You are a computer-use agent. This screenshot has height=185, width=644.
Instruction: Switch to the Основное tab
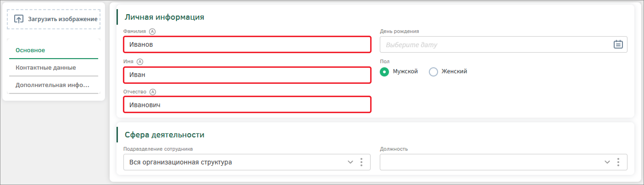[x=30, y=50]
